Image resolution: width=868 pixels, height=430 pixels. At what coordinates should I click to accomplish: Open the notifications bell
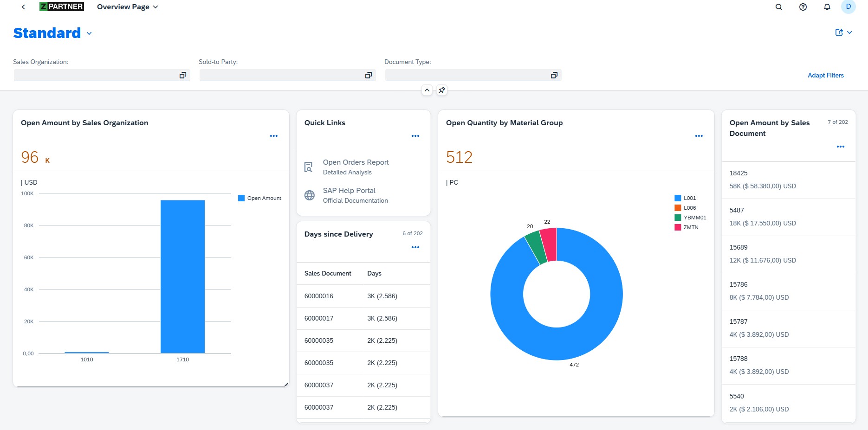pos(827,7)
